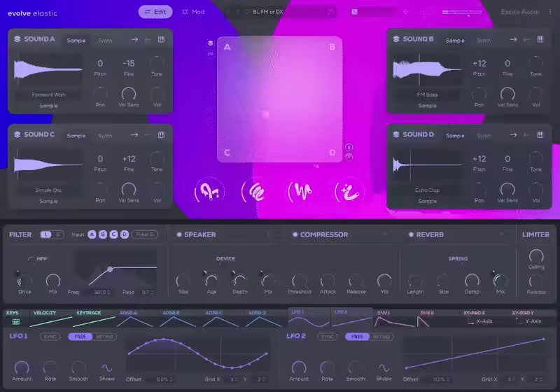
Task: Open the keyboard icon in Sound A
Action: (x=160, y=40)
